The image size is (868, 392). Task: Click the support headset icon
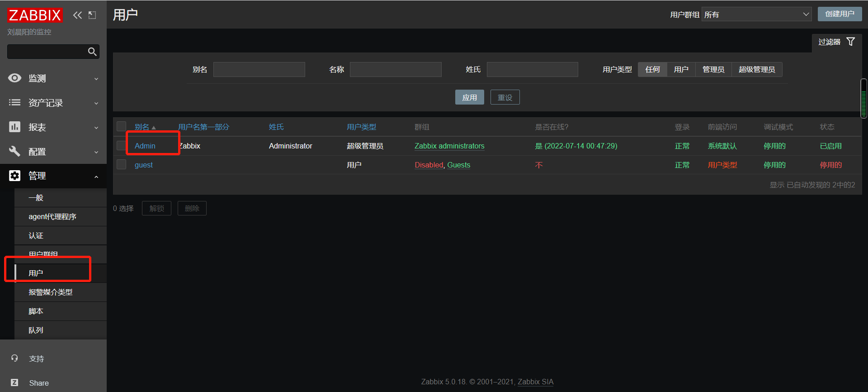pos(14,359)
